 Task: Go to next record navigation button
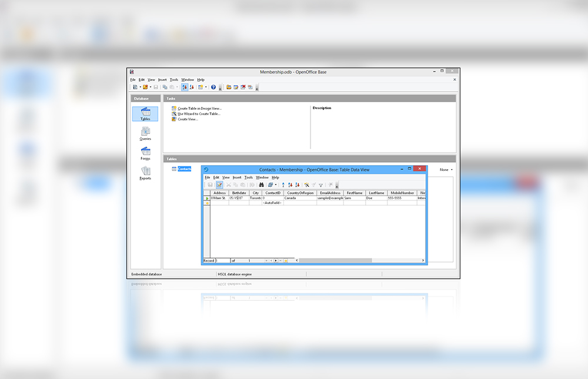276,260
